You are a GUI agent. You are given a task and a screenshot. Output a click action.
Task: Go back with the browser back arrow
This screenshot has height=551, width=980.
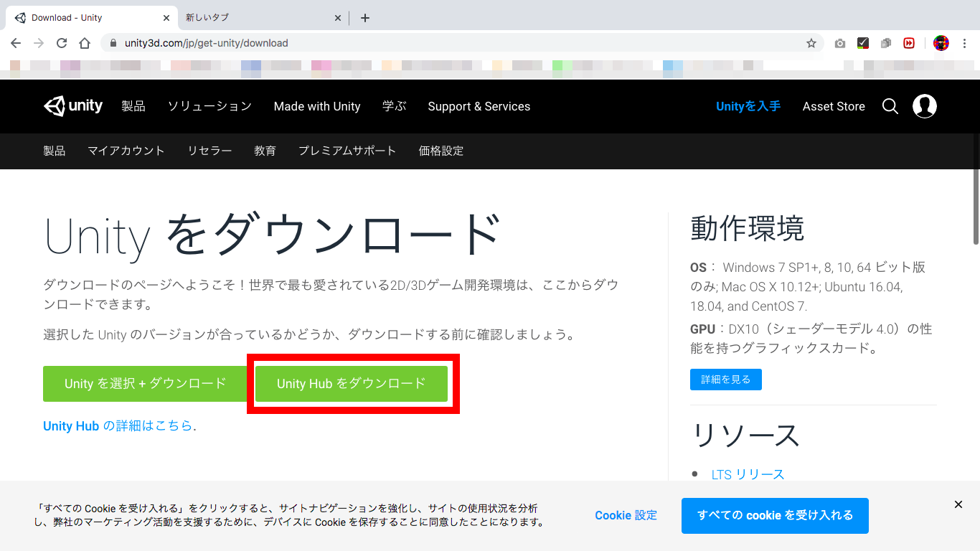16,43
